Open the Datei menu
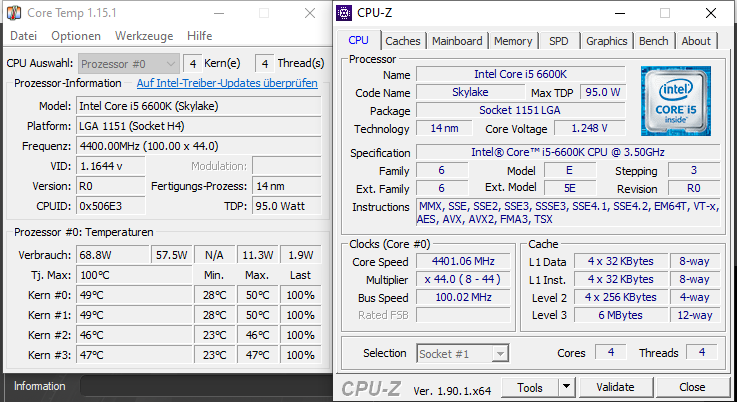The image size is (737, 402). 24,36
